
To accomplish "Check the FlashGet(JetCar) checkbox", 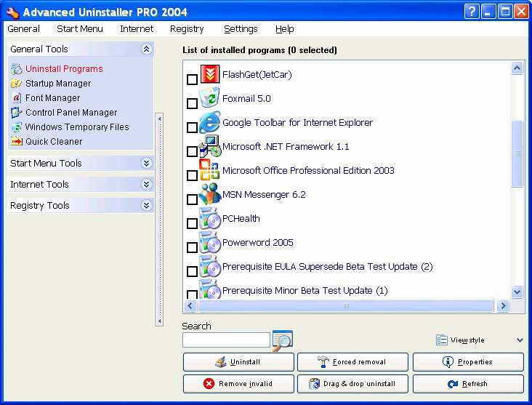I will 192,79.
